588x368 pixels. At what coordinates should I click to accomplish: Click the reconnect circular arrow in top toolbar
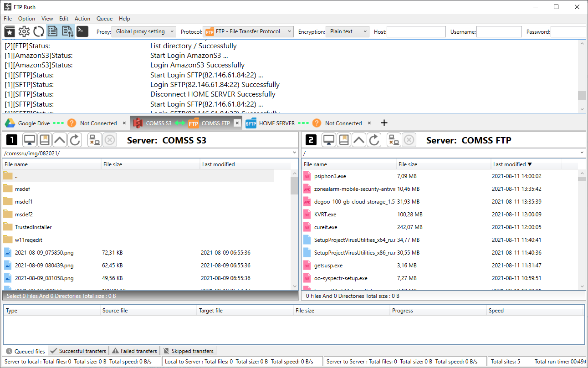pos(39,31)
